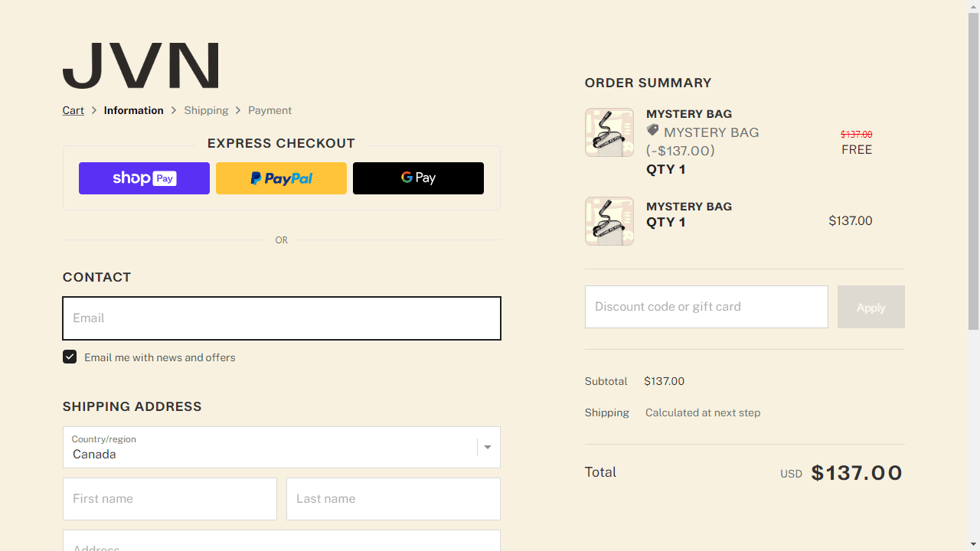Click the struck-through $137.00 price
Screen dimensions: 980x551
coord(857,134)
